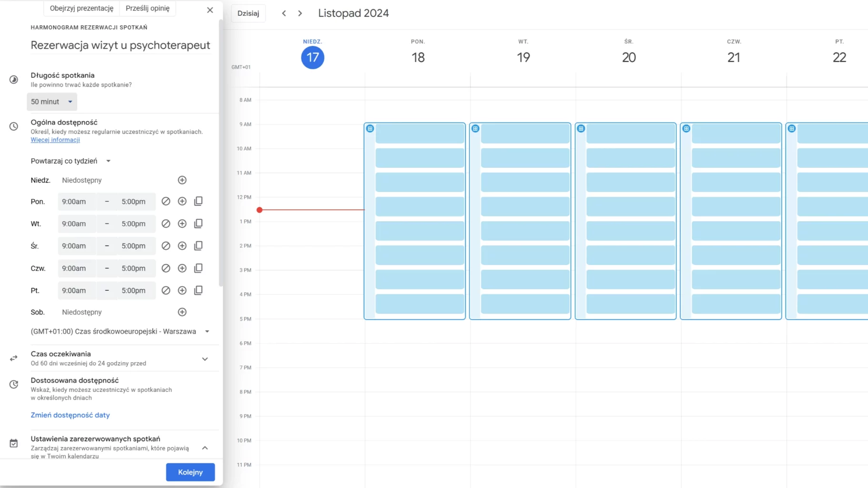Click Śr. end time 5:00pm
Image resolution: width=868 pixels, height=488 pixels.
click(136, 246)
